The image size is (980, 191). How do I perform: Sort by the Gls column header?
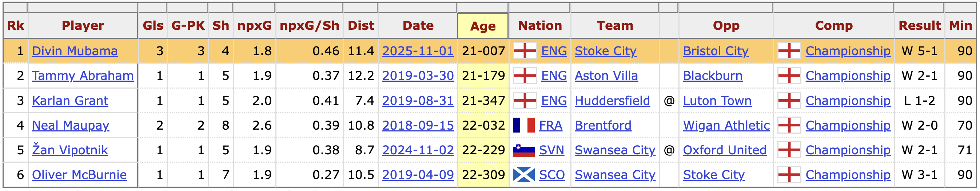(x=153, y=25)
